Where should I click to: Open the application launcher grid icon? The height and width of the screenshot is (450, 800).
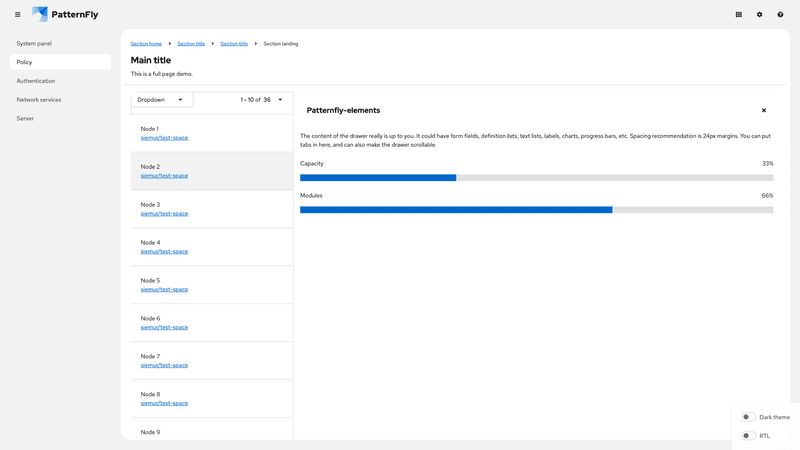[738, 15]
